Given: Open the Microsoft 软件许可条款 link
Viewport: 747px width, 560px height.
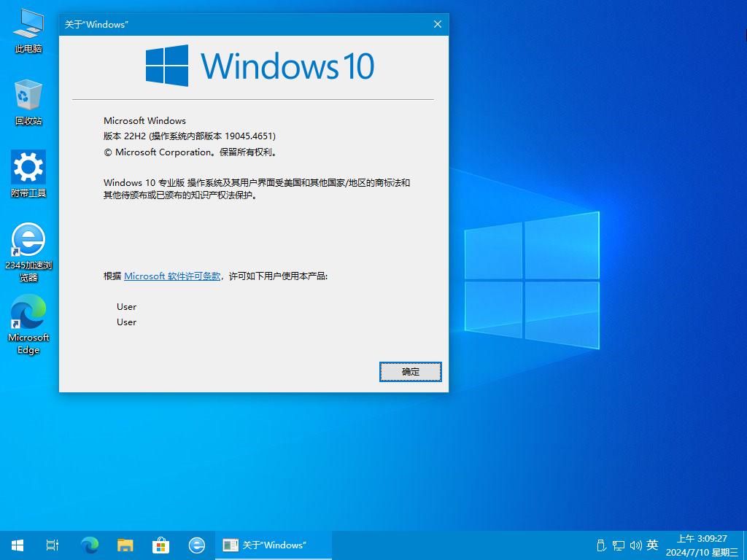Looking at the screenshot, I should coord(172,276).
